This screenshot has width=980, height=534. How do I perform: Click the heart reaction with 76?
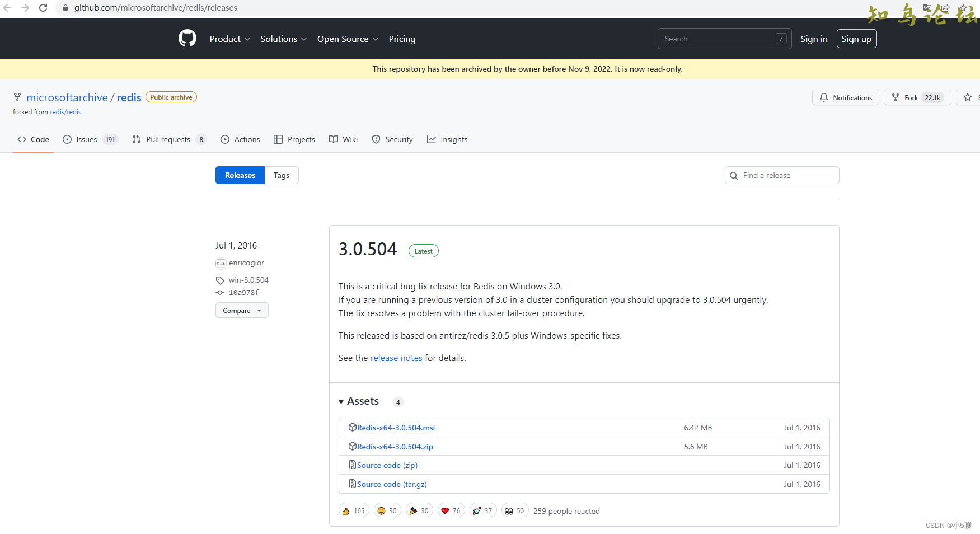tap(451, 510)
